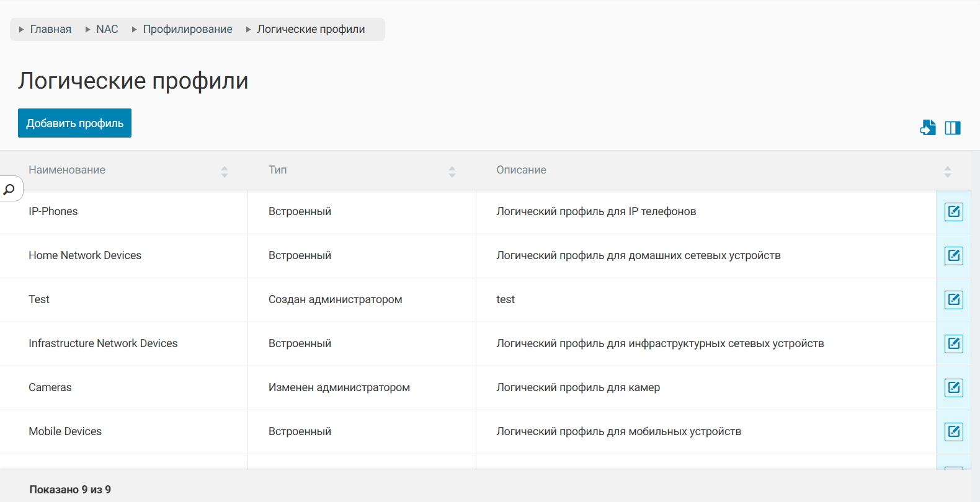Open the table search magnifier
980x502 pixels.
(9, 189)
